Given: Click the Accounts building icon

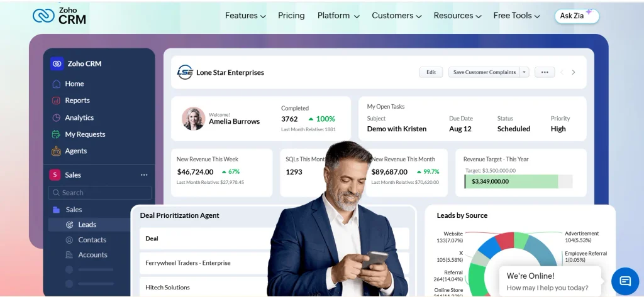Looking at the screenshot, I should coord(69,255).
